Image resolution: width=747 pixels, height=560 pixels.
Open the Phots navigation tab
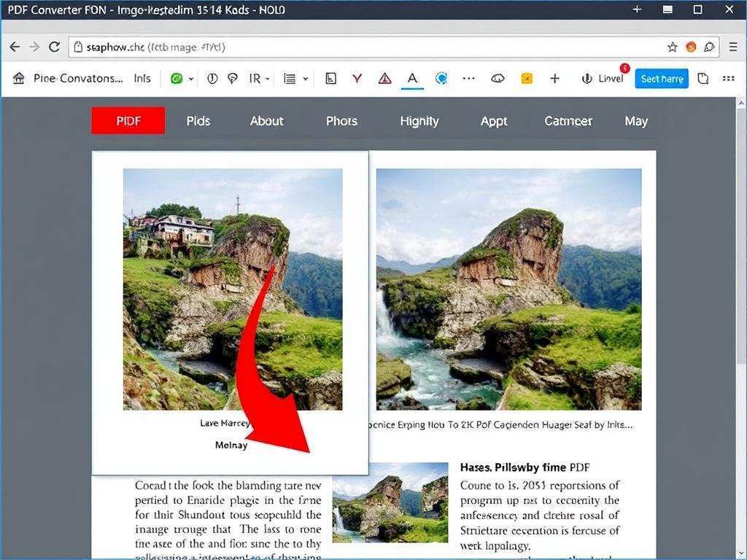pyautogui.click(x=341, y=121)
